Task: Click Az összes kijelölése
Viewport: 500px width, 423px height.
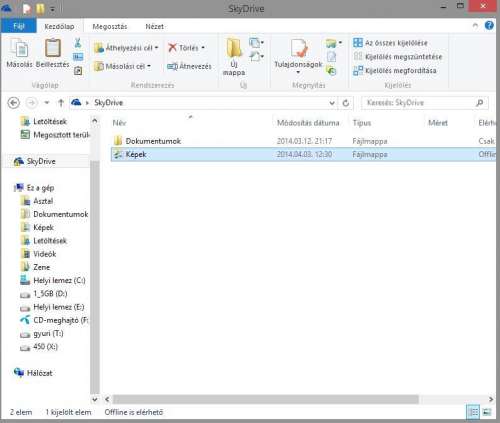Action: 390,43
